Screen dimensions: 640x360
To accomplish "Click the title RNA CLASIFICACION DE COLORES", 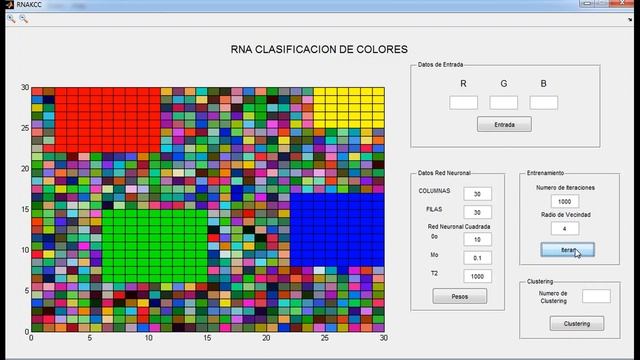I will [319, 49].
